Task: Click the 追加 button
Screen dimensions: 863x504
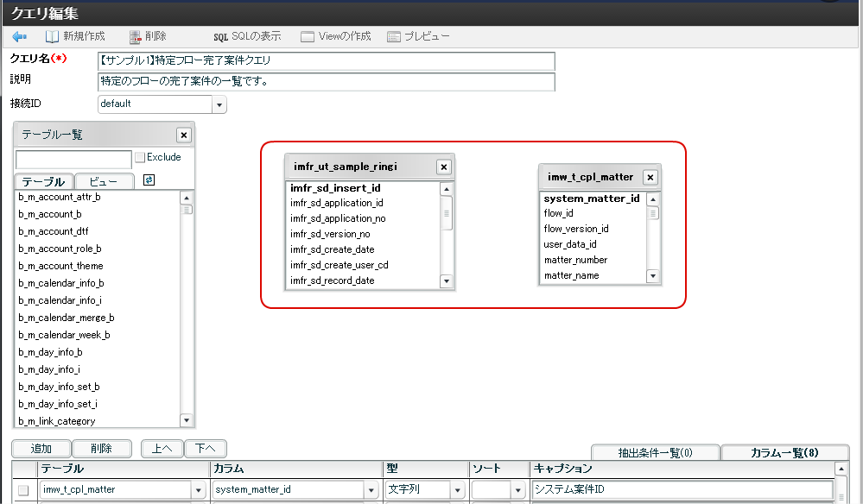Action: tap(41, 449)
